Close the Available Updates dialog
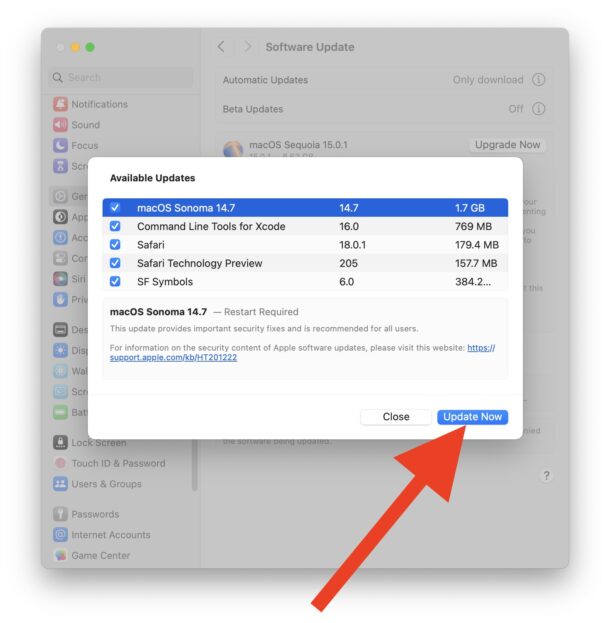The height and width of the screenshot is (623, 610). coord(396,417)
